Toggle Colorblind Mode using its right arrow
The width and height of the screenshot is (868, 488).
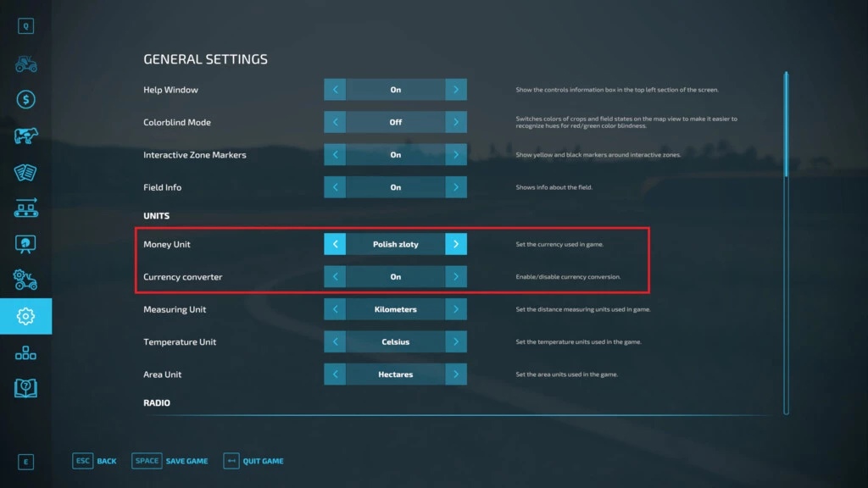[456, 122]
